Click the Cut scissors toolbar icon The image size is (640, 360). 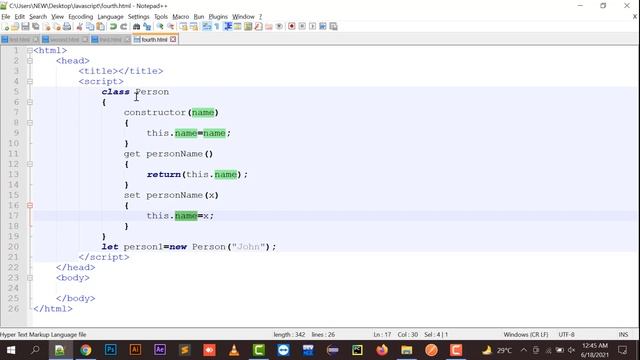pos(80,27)
